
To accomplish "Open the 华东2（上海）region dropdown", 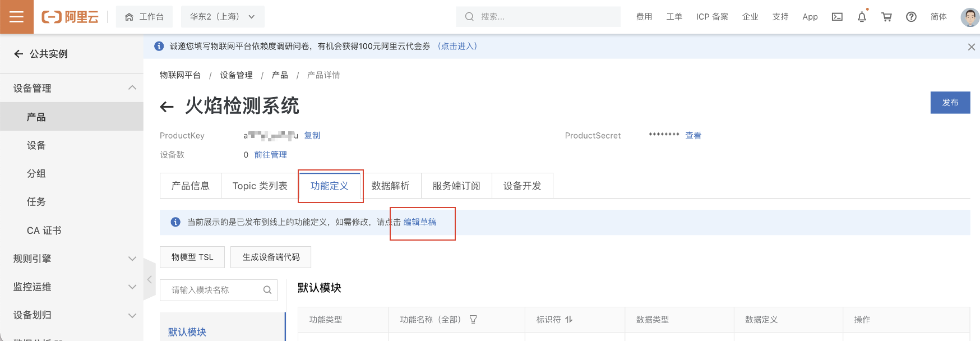I will [x=223, y=17].
